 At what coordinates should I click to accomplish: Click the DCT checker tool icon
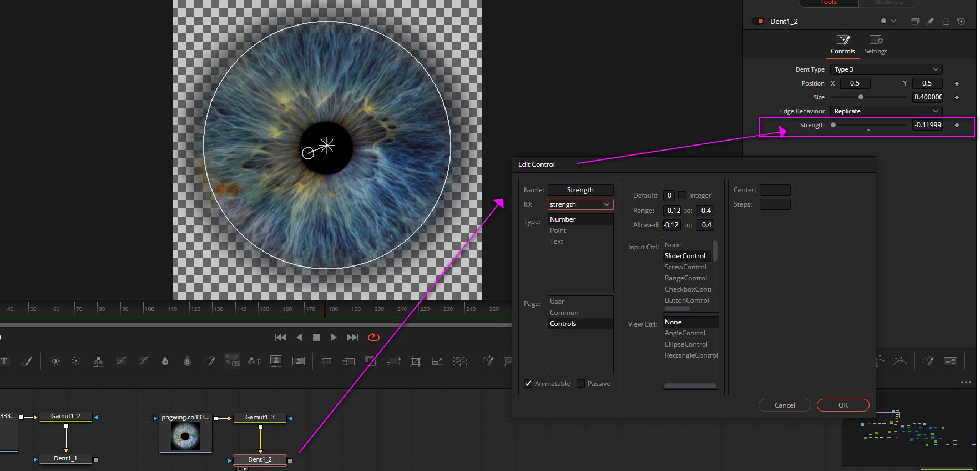[x=232, y=360]
